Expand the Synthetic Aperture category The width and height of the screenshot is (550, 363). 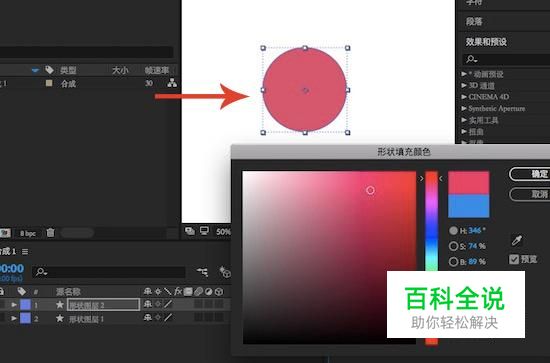464,108
